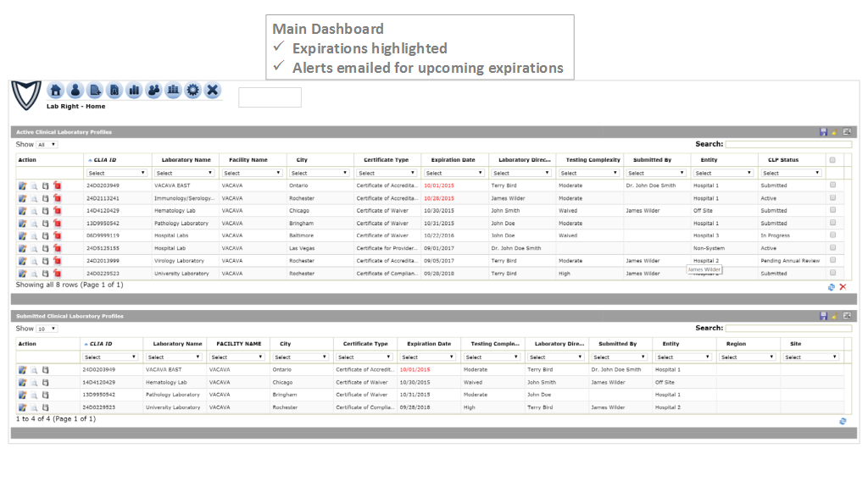Open Show 10 dropdown in Submitted Profiles

pyautogui.click(x=47, y=329)
